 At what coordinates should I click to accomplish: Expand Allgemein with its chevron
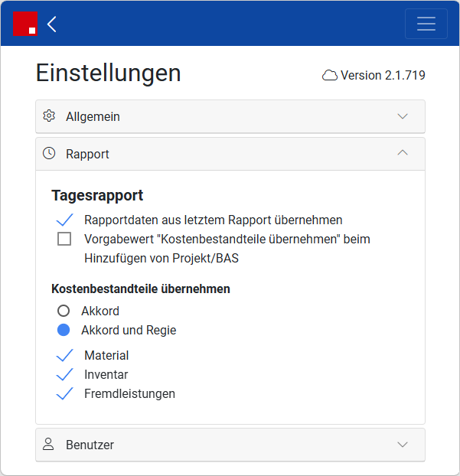pos(403,116)
